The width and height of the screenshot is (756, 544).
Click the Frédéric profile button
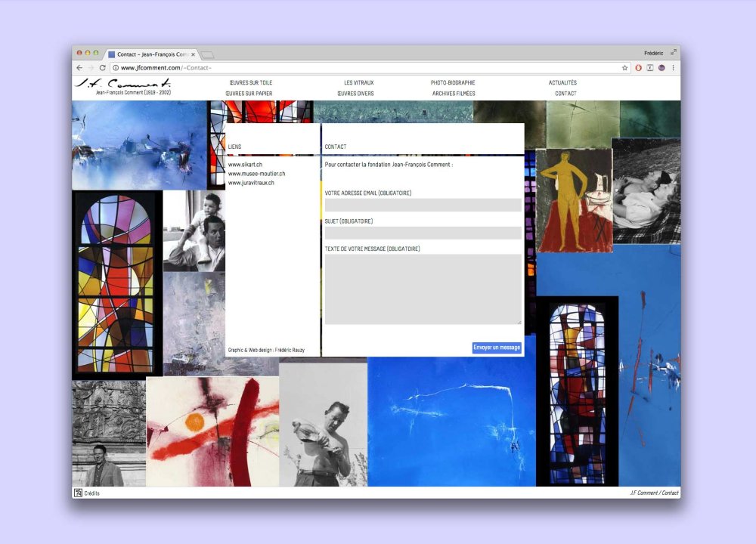tap(653, 53)
